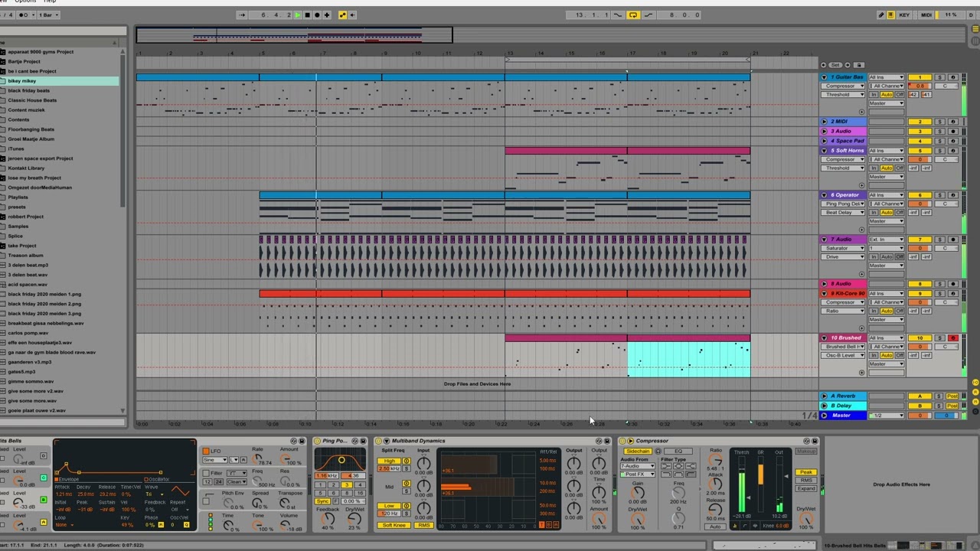980x551 pixels.
Task: Collapse the 5 Soft Horns track
Action: [x=824, y=151]
